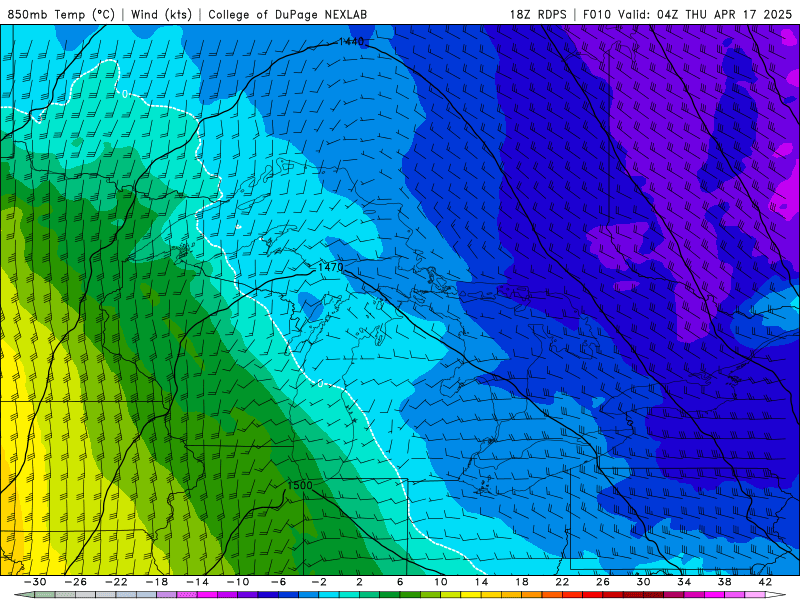
Task: Click the upper white 0 isotherm label
Action: tap(125, 94)
